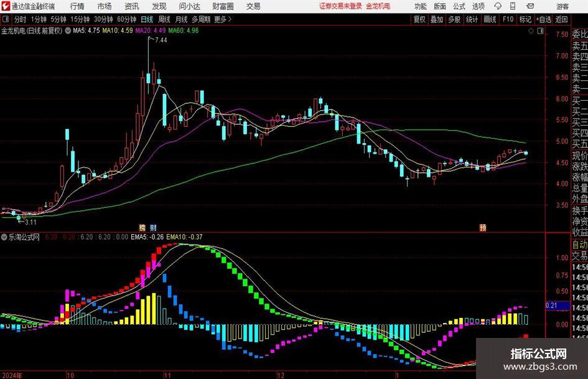Click the 金龙机电 name in title bar
588x379 pixels.
(378, 6)
